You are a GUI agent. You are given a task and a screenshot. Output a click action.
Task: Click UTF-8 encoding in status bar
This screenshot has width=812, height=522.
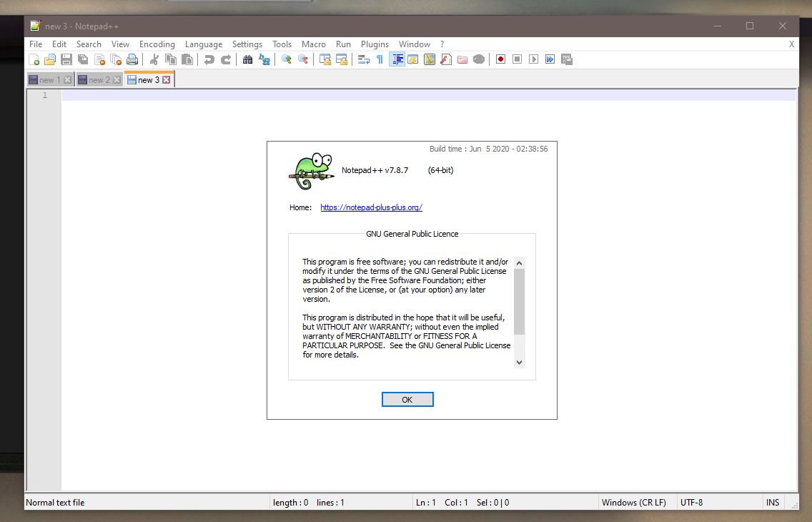pos(691,502)
